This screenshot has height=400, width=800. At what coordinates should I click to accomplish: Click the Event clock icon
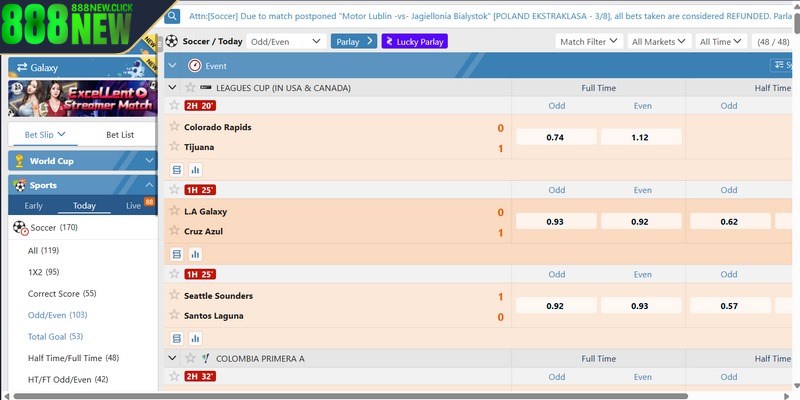(x=194, y=65)
